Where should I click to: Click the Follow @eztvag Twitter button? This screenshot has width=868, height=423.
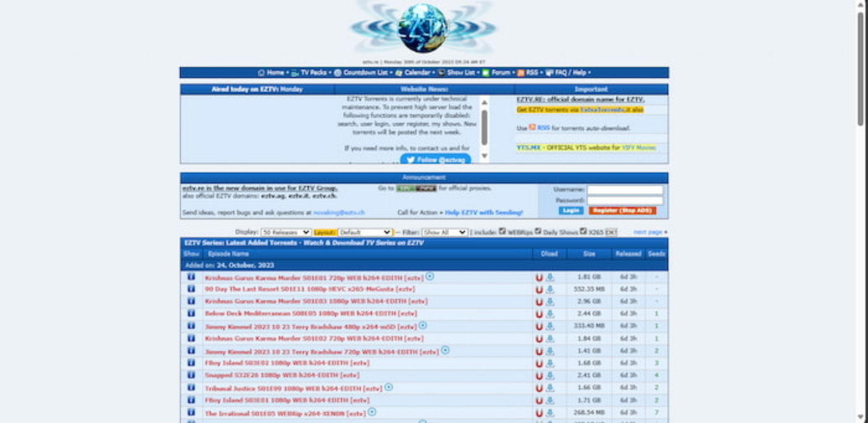[436, 159]
